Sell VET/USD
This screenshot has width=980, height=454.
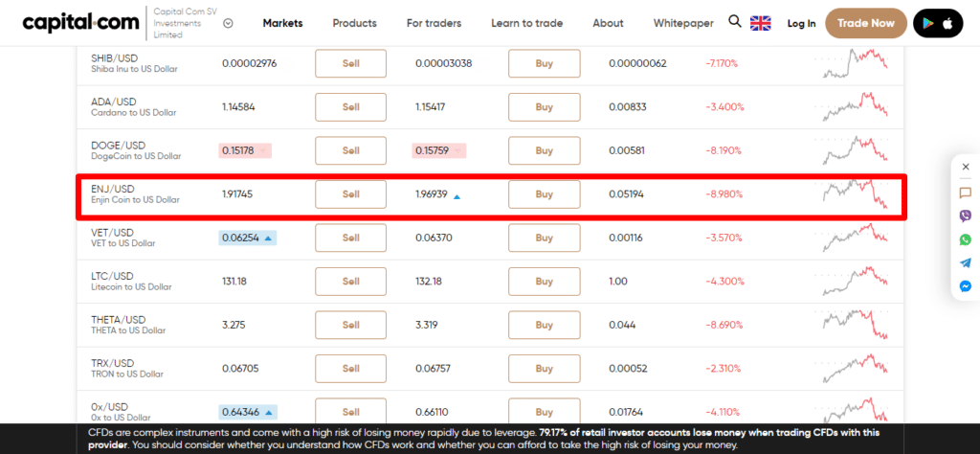click(350, 238)
